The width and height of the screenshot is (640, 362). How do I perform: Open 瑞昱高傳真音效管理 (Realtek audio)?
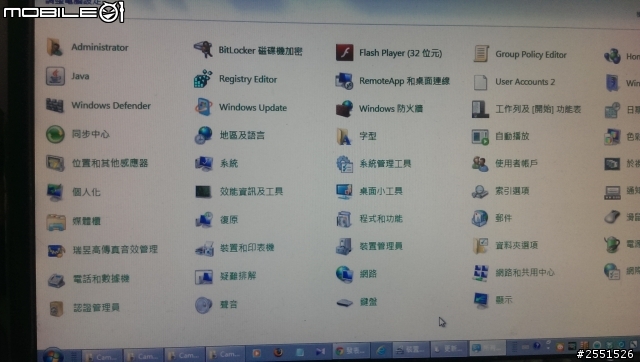click(x=102, y=250)
